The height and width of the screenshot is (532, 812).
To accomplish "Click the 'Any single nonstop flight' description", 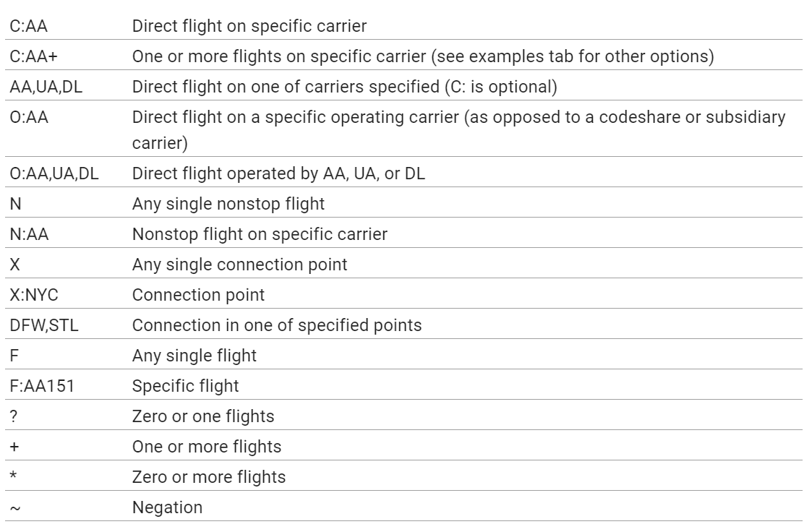I will click(x=228, y=204).
